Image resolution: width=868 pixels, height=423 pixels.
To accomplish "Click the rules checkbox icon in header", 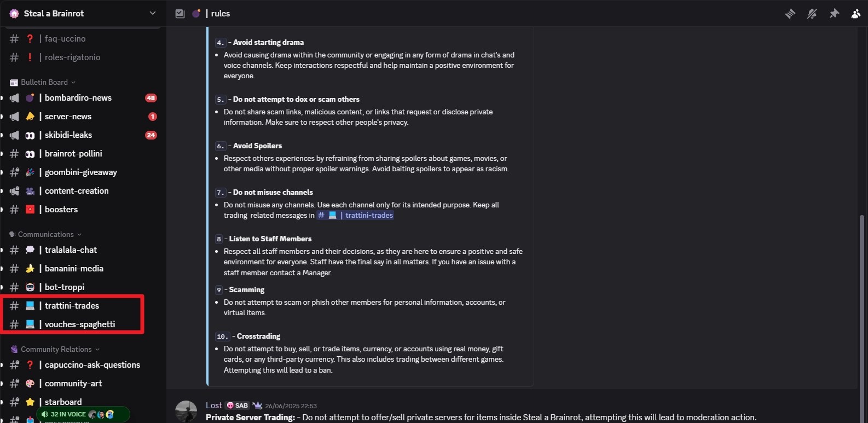I will pyautogui.click(x=180, y=14).
